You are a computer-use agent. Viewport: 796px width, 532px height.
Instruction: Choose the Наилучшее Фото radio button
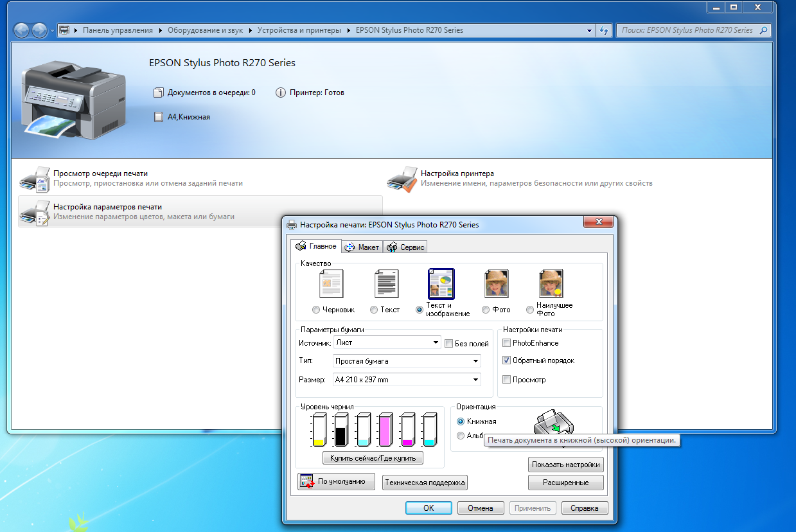click(530, 310)
